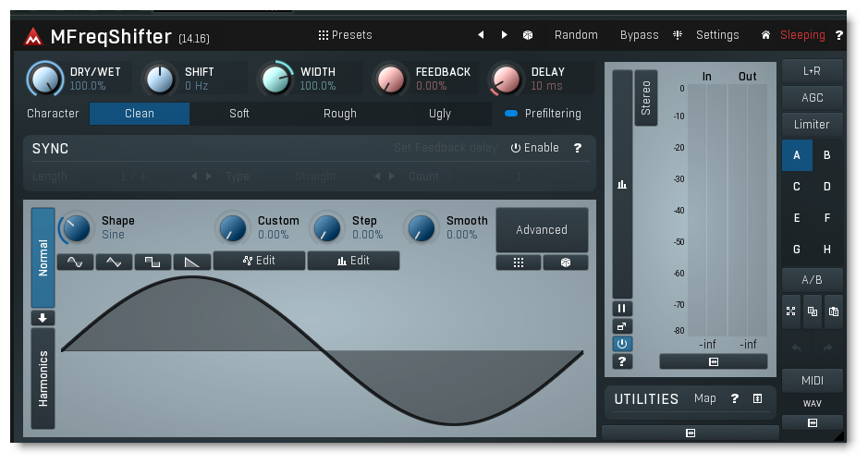The width and height of the screenshot is (868, 464).
Task: Open the L+R channel mode menu
Action: (x=813, y=71)
